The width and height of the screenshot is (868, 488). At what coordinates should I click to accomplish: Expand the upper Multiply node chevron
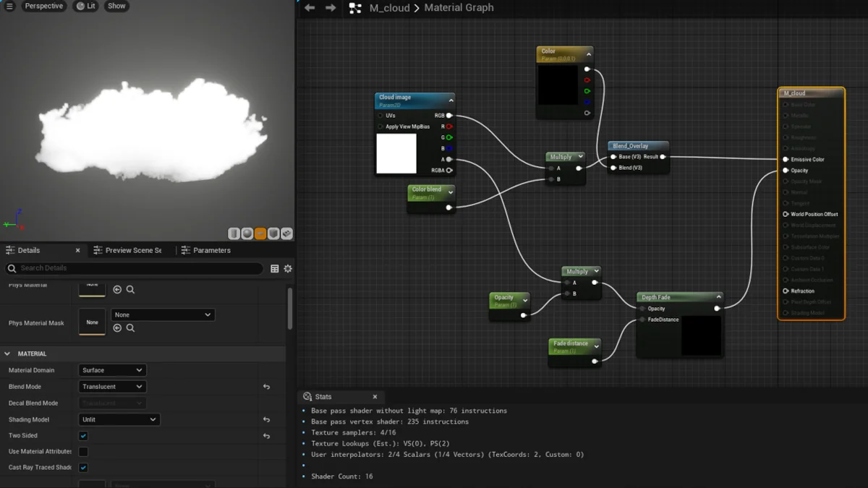[x=580, y=156]
